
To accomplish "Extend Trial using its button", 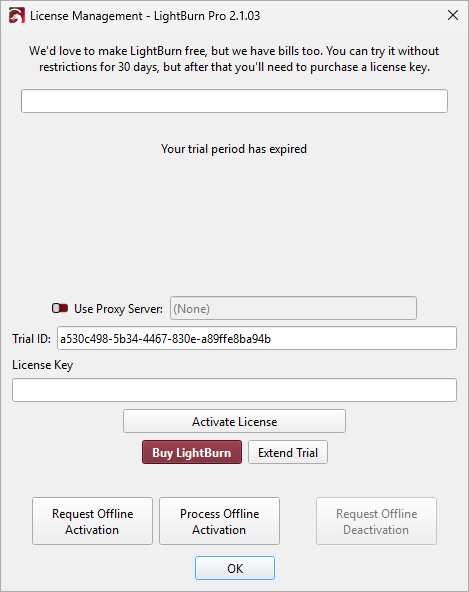I will [x=288, y=452].
